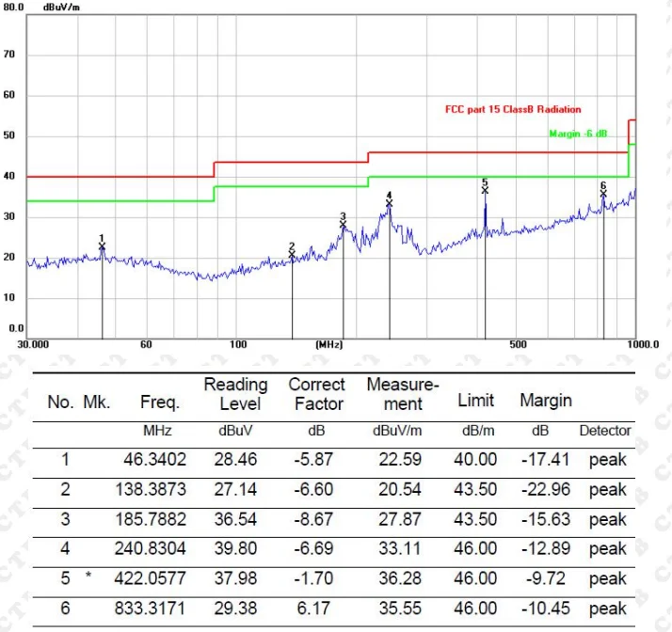
Task: Select frequency cell 46.3402
Action: coord(154,460)
